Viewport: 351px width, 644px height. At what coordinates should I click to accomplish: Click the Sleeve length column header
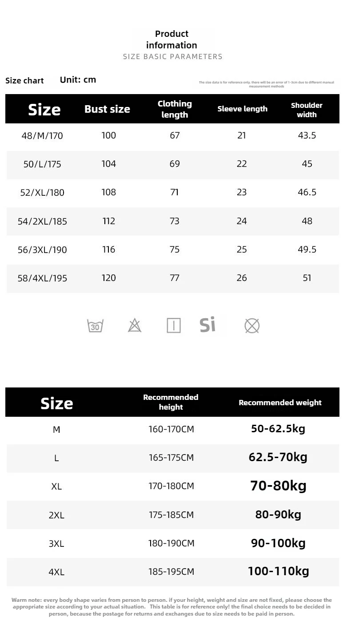pyautogui.click(x=243, y=109)
